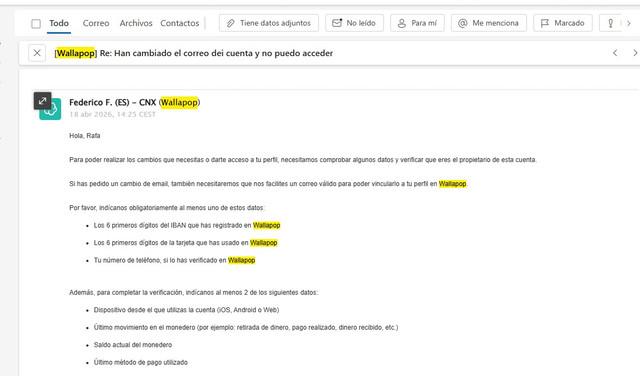The height and width of the screenshot is (376, 640).
Task: Click the paragraph starting Para poder realizar
Action: (x=303, y=160)
